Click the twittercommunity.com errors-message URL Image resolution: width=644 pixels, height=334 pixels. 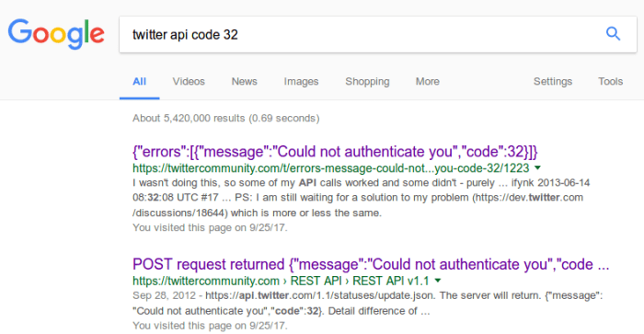pos(331,168)
